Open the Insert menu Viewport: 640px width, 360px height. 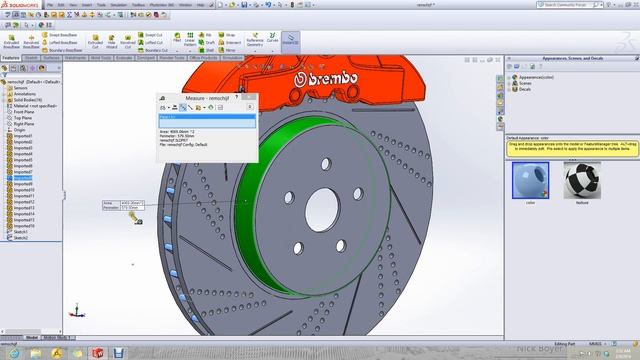(87, 5)
